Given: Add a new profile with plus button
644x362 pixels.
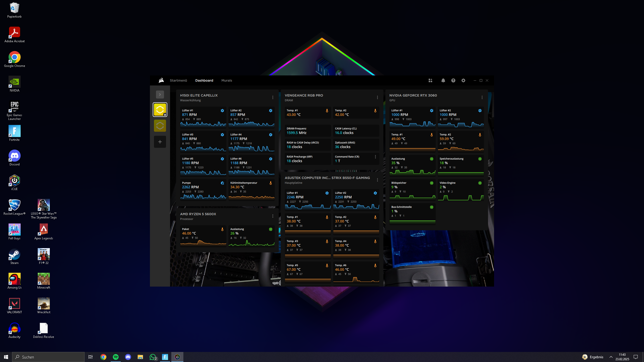Looking at the screenshot, I should tap(160, 142).
